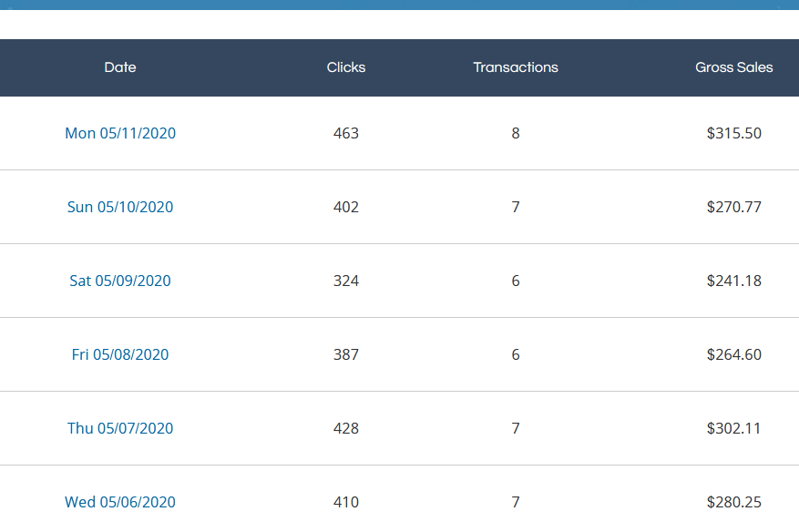Screen dimensions: 799x532
Task: Sort by the Date column header
Action: click(x=120, y=67)
